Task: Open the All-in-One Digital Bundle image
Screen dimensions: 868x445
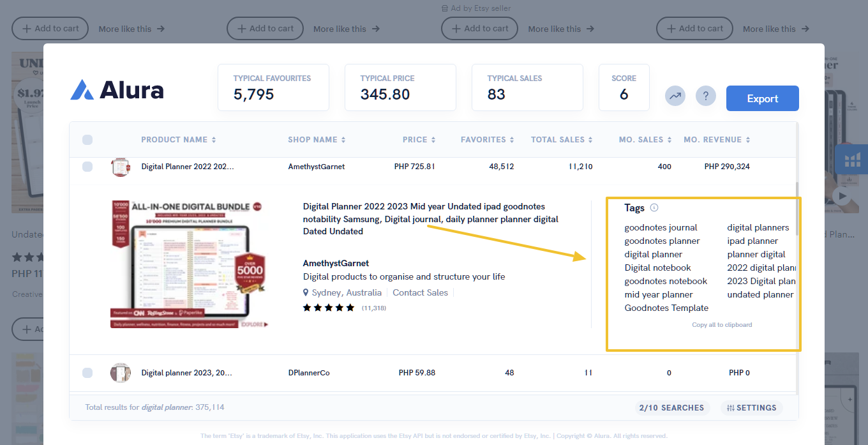Action: pyautogui.click(x=190, y=264)
